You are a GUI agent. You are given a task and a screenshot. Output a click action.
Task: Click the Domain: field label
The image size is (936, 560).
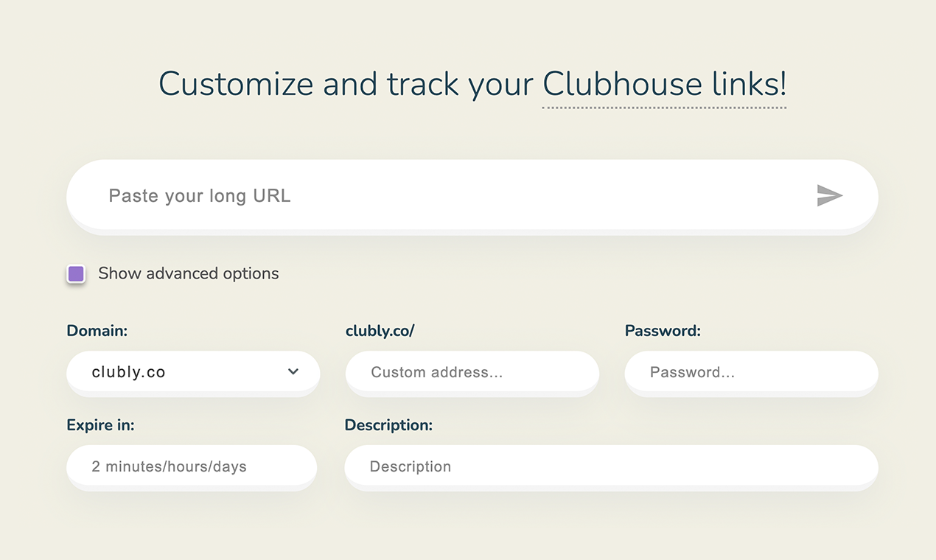click(x=97, y=330)
